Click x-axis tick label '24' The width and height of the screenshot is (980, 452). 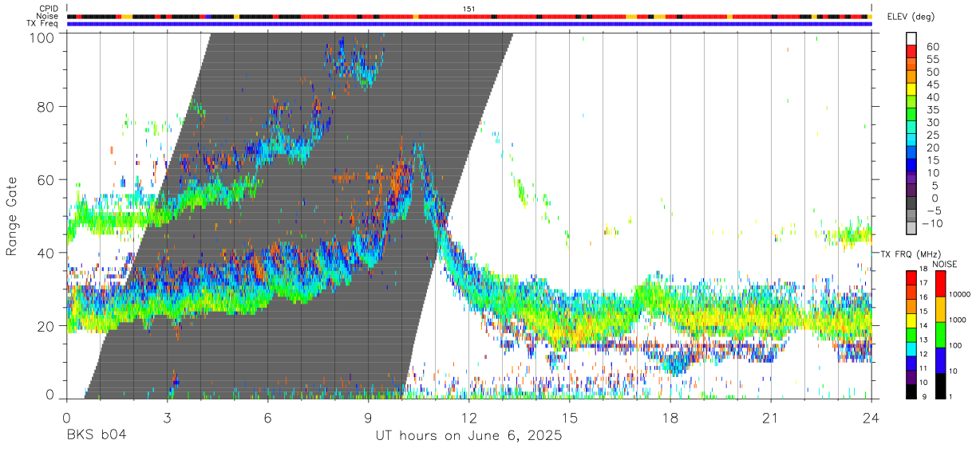(x=871, y=417)
